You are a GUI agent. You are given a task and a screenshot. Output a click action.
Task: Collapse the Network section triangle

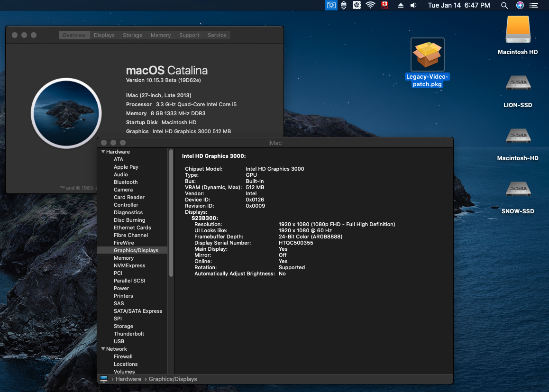coord(103,349)
